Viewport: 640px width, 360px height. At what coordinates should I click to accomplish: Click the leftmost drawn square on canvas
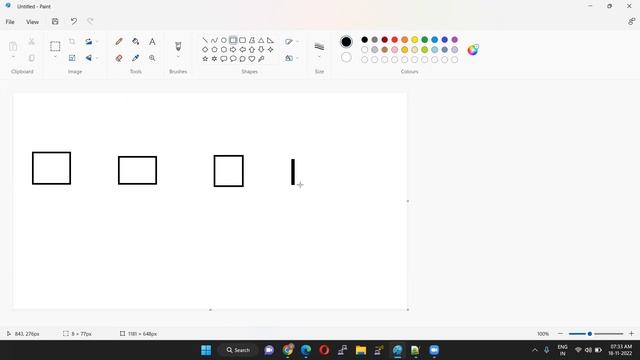tap(51, 168)
